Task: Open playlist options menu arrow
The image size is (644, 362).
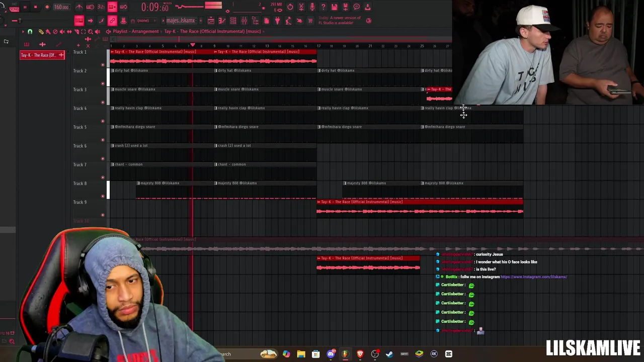Action: [23, 32]
